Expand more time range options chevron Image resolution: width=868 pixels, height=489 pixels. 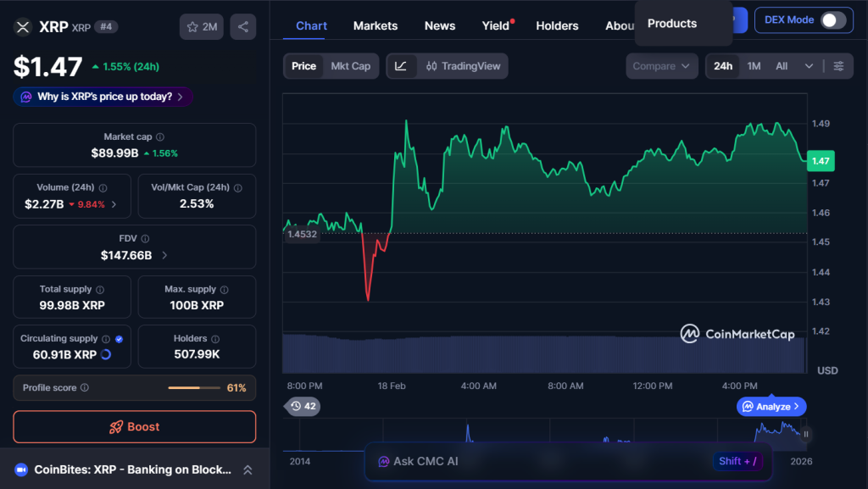[809, 66]
